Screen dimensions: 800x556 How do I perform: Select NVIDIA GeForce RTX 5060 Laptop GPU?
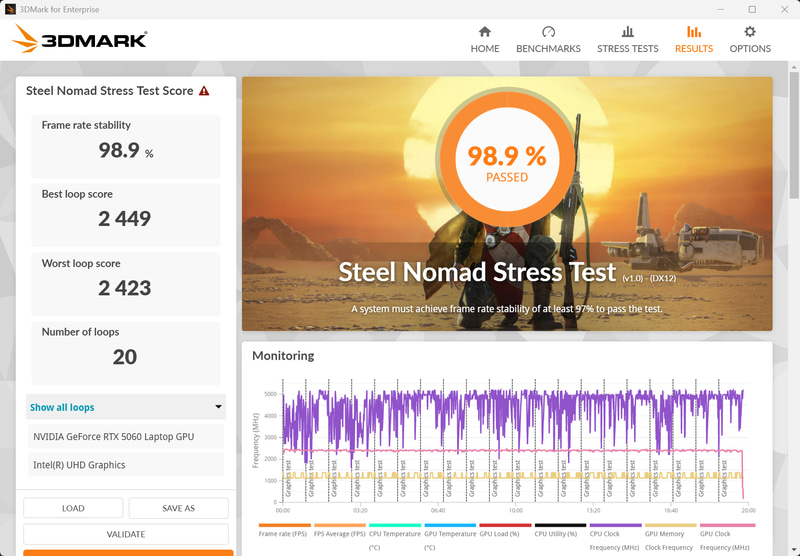click(x=126, y=437)
